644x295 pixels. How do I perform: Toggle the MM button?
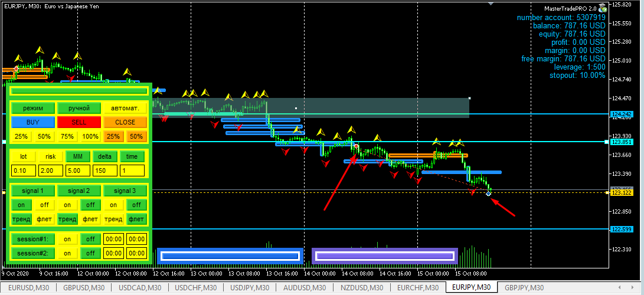pyautogui.click(x=78, y=156)
